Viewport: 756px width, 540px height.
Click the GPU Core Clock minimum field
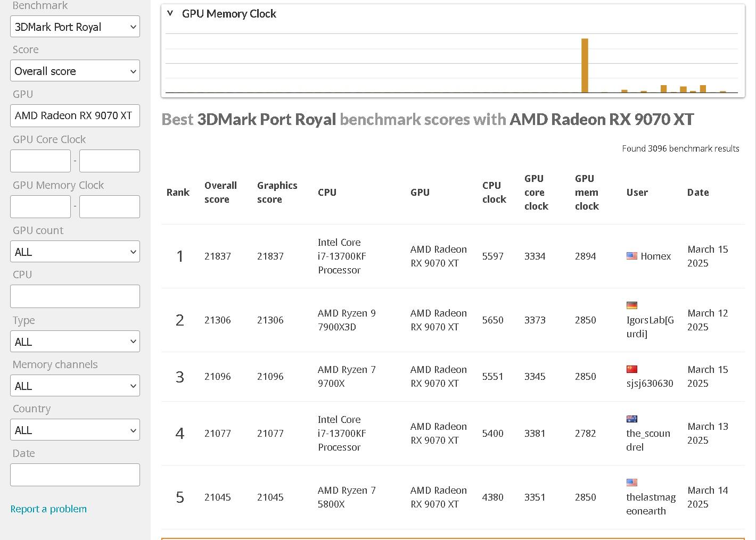pyautogui.click(x=40, y=161)
